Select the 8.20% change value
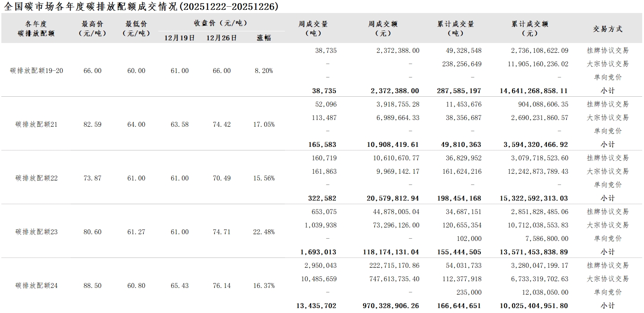Viewport: 644px width, 313px height. point(264,71)
